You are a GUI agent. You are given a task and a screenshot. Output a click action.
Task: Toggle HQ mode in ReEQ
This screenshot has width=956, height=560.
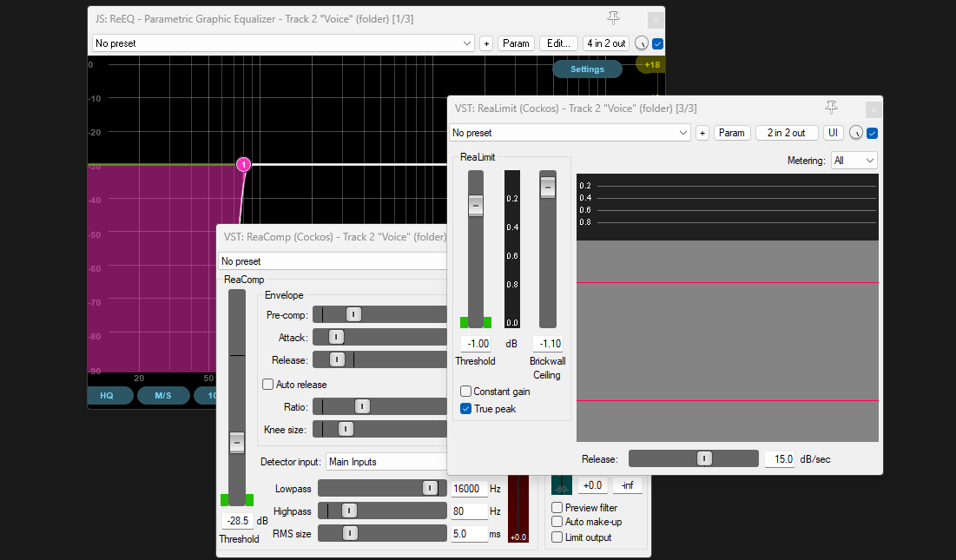click(x=107, y=396)
